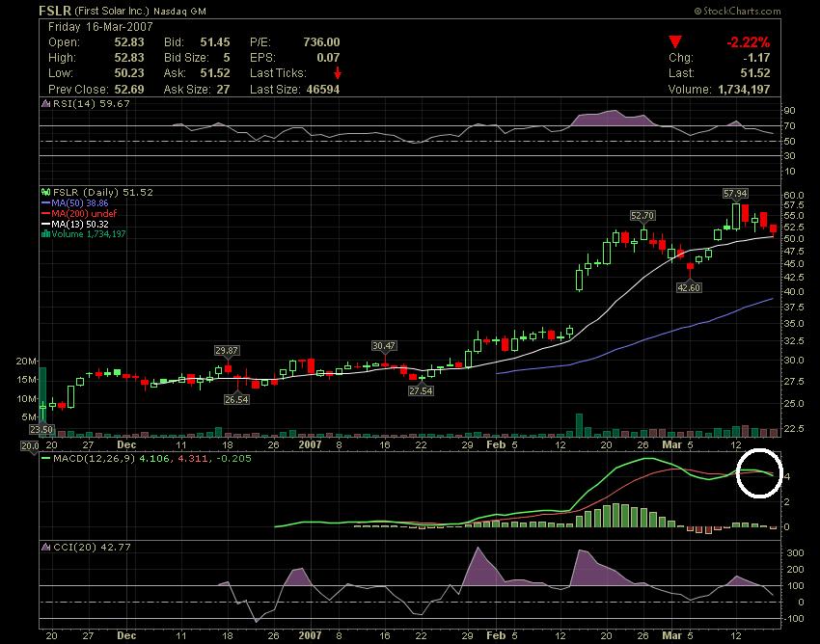Click the Dec label on upper date axis

click(x=126, y=444)
